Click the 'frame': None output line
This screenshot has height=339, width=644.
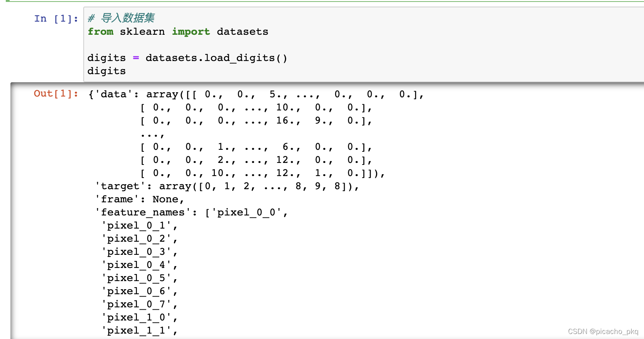pos(140,199)
